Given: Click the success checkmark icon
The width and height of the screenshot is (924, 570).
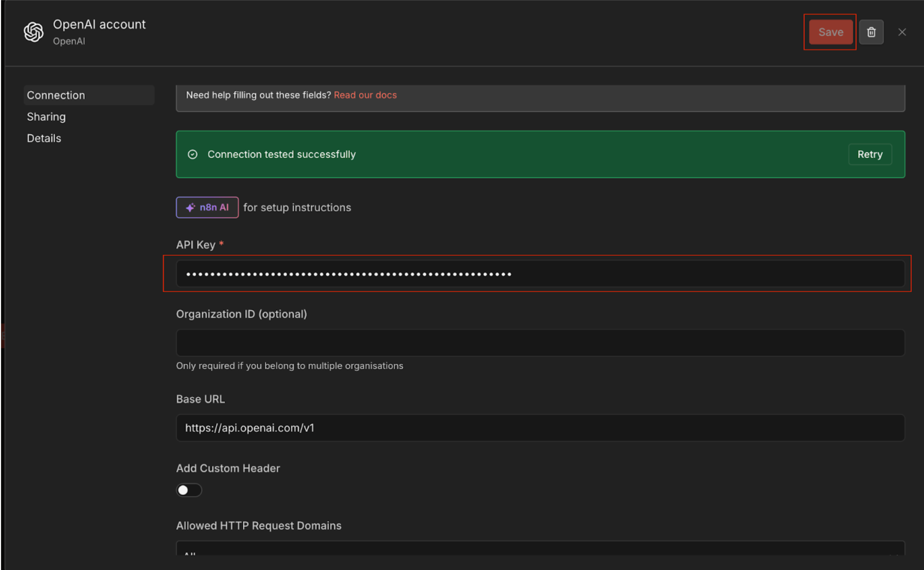Looking at the screenshot, I should (x=192, y=155).
